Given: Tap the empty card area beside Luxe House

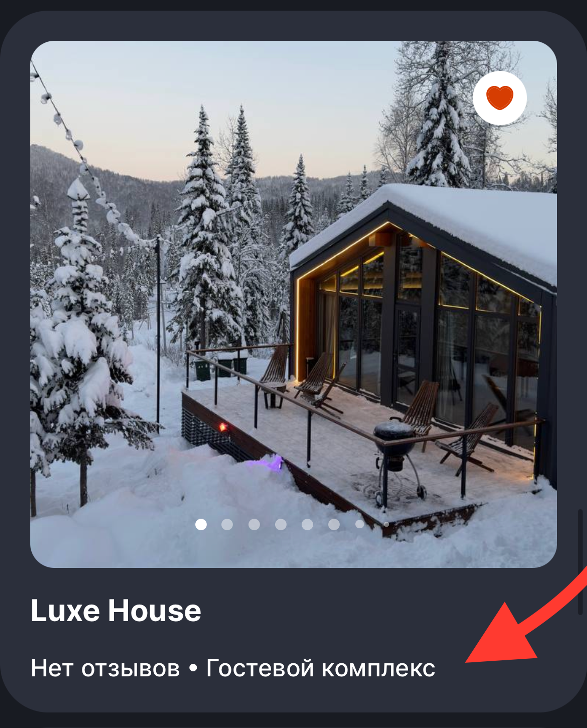Looking at the screenshot, I should tap(338, 610).
